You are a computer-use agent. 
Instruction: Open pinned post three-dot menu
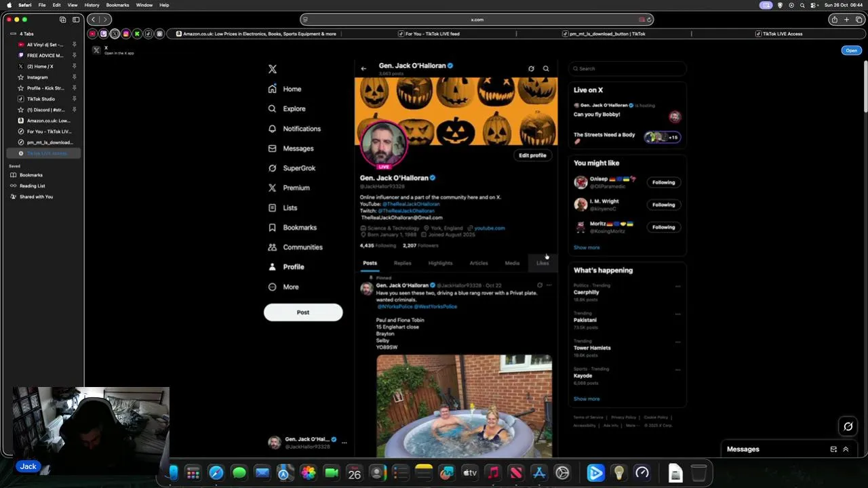[549, 285]
